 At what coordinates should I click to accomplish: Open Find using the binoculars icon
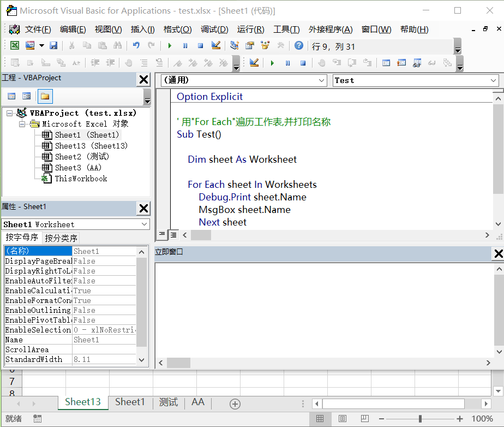[x=118, y=45]
